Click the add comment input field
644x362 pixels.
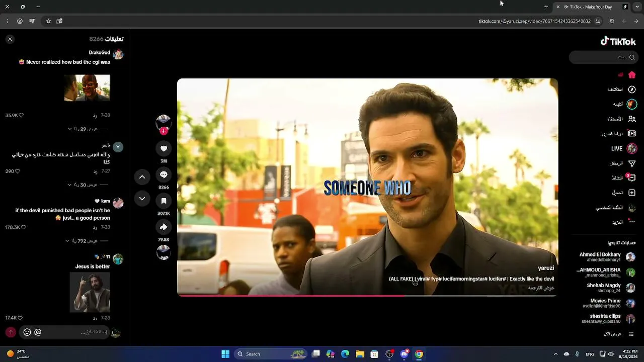click(64, 332)
